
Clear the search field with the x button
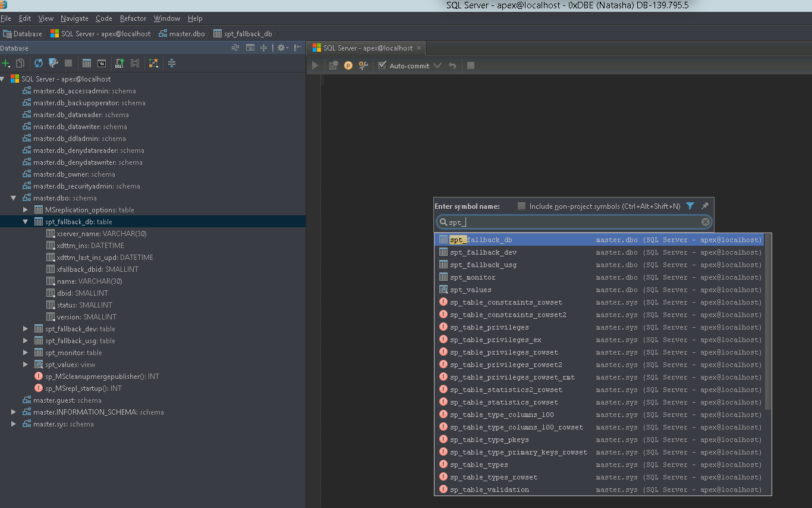click(x=705, y=221)
